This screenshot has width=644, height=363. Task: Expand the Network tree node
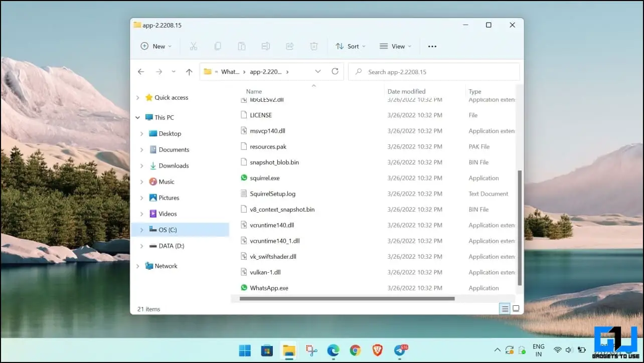pyautogui.click(x=138, y=266)
